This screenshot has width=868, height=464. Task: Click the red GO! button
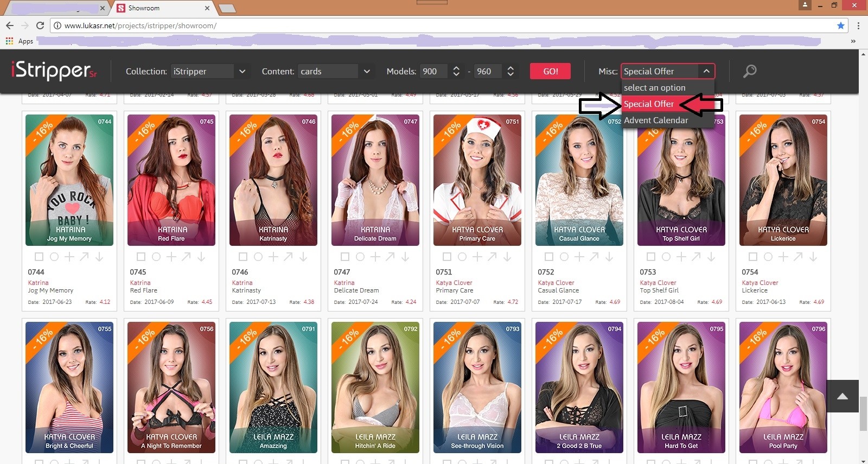coord(551,71)
